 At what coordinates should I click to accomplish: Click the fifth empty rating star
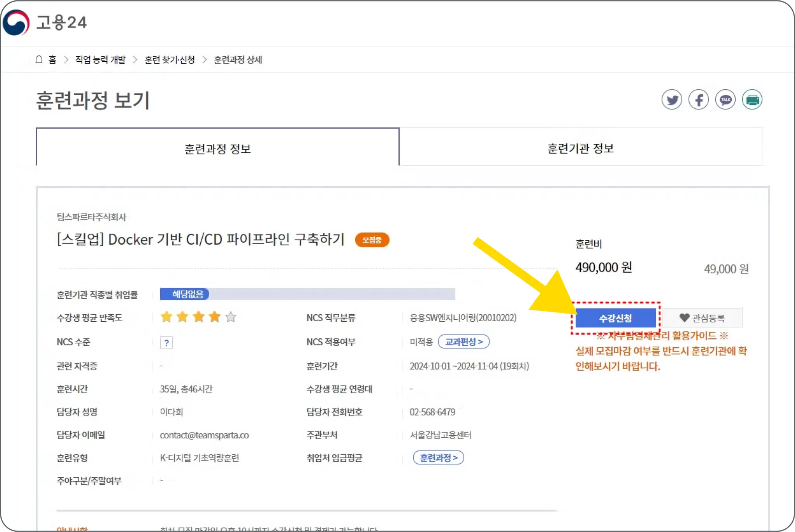(231, 317)
